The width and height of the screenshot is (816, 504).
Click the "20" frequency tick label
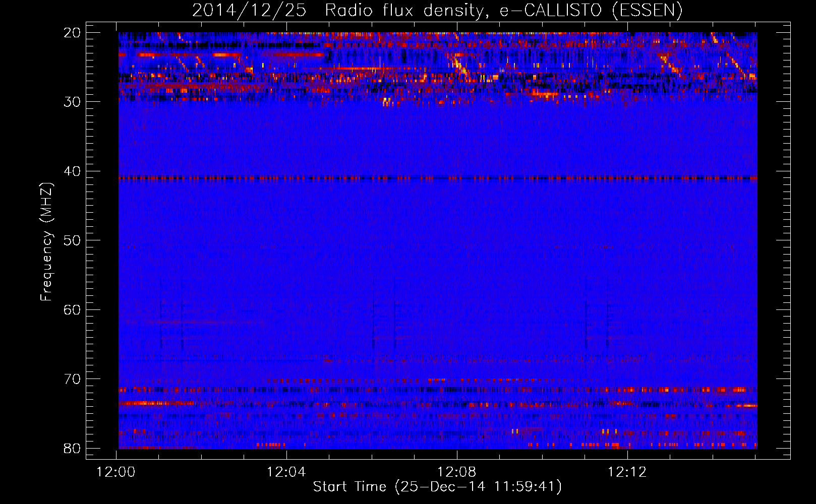click(72, 33)
